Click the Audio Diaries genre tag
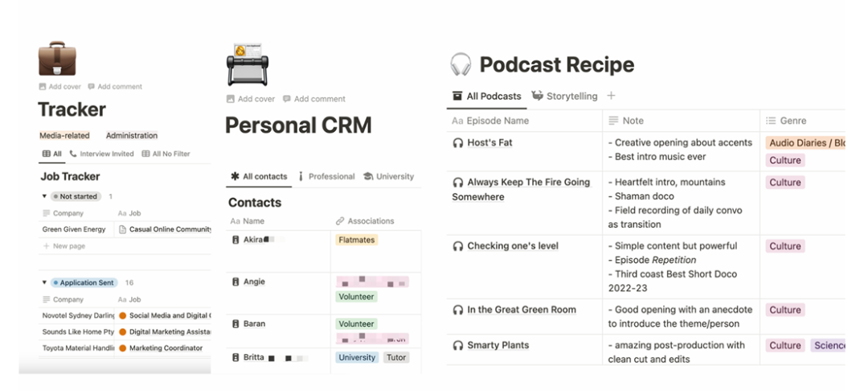This screenshot has height=391, width=868. [x=805, y=143]
